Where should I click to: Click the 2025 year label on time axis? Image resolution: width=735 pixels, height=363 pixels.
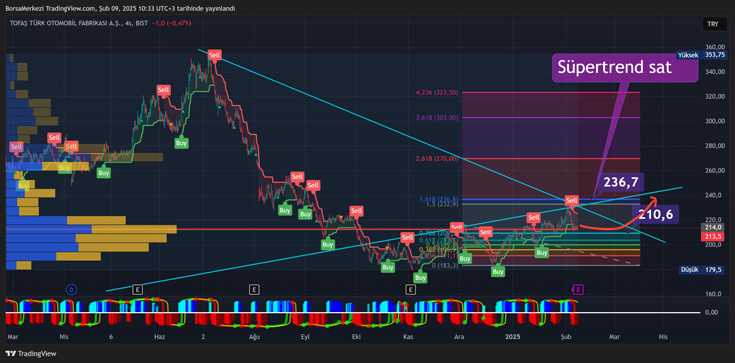512,337
